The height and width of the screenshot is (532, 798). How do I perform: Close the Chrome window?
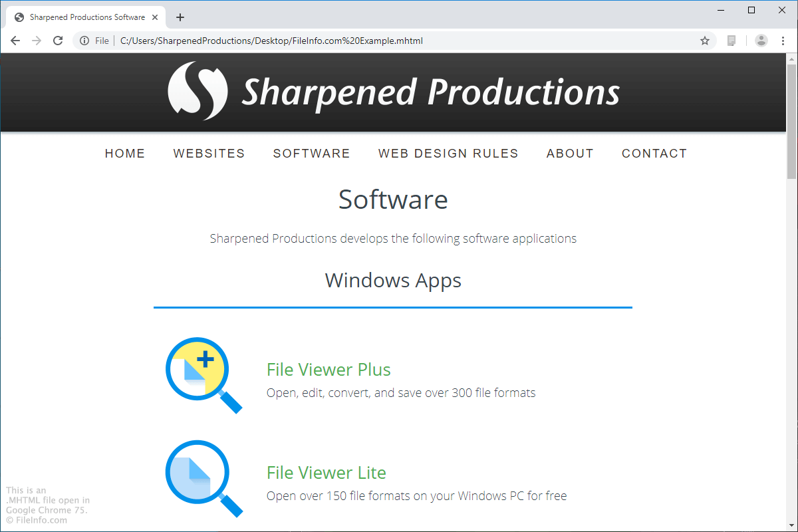click(x=782, y=10)
